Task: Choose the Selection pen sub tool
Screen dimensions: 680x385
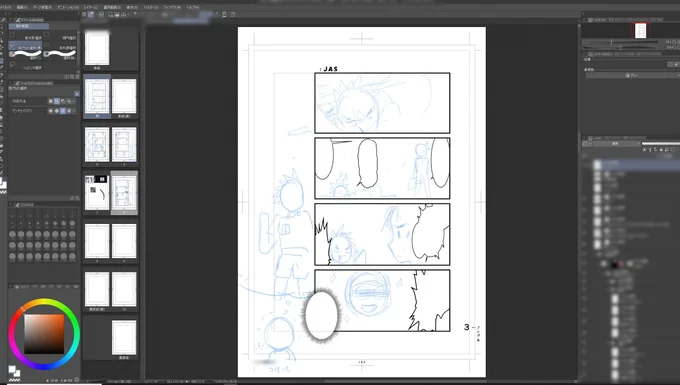Action: tap(25, 55)
